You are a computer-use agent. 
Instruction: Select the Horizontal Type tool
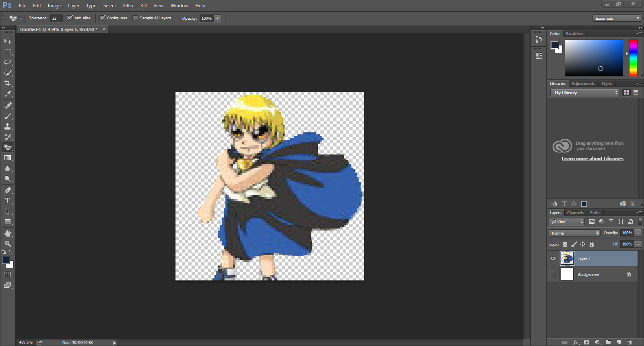pos(8,201)
